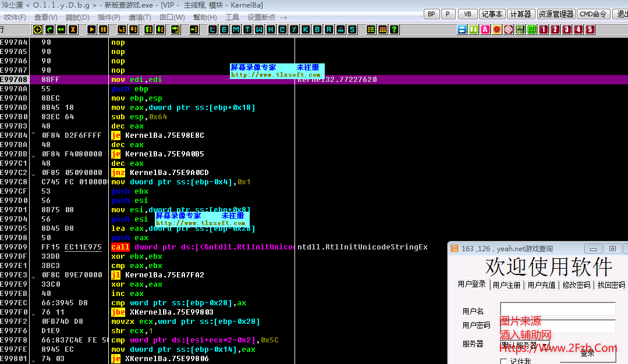The height and width of the screenshot is (364, 628).
Task: Click the 用户名 username input field
Action: coord(557,309)
